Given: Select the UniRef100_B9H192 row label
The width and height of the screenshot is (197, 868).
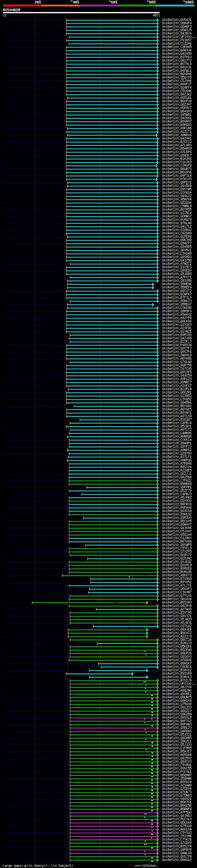Looking at the screenshot, I should (176, 514).
